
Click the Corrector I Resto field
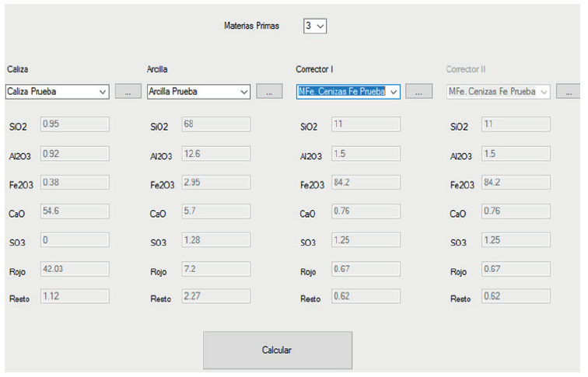(x=366, y=296)
